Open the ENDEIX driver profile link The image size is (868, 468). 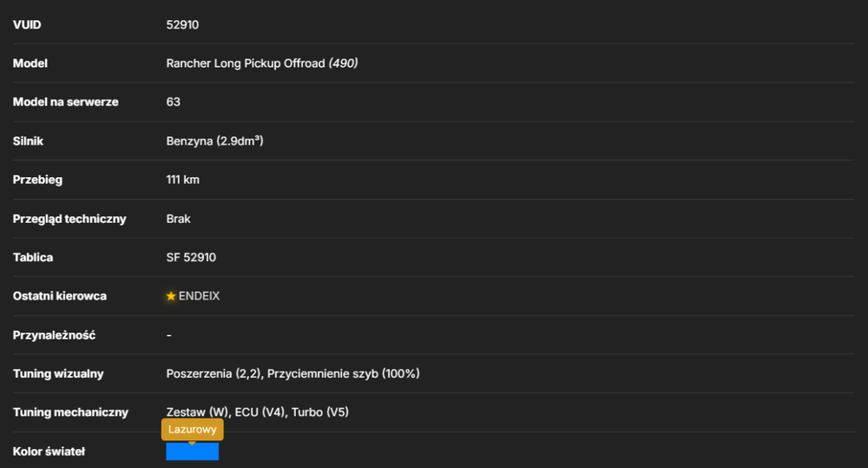[199, 296]
